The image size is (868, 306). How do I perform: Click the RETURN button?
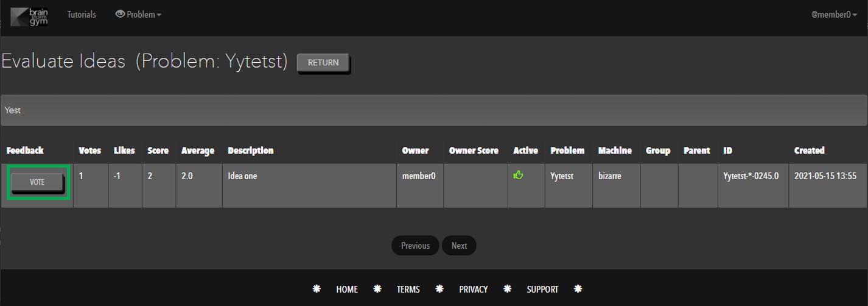click(x=323, y=63)
